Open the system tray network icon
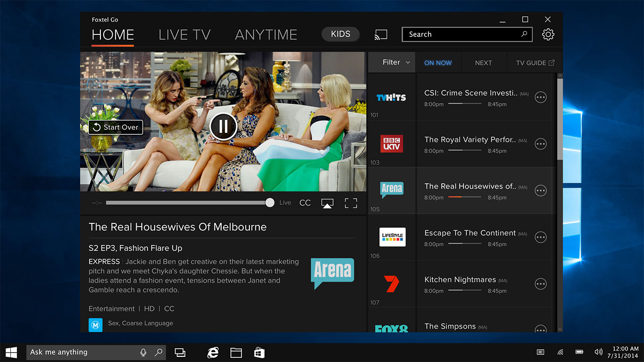 click(561, 352)
